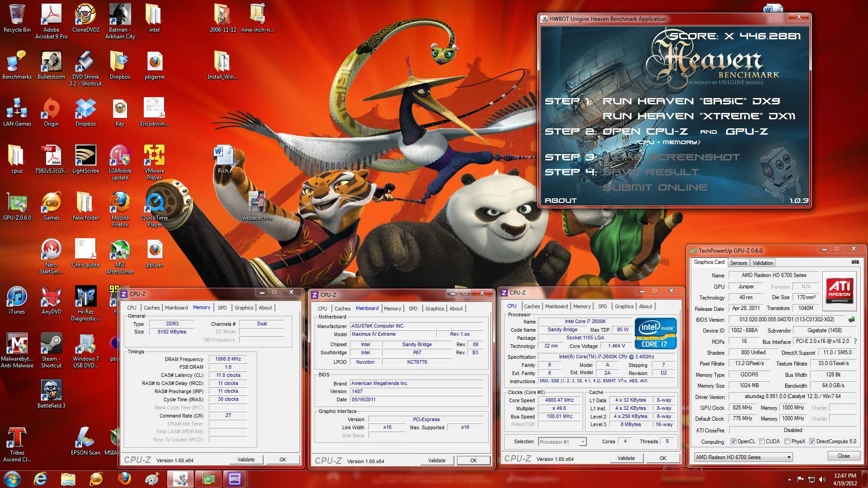Open Nero StartSmart shortcut
The width and height of the screenshot is (868, 488).
(x=51, y=256)
